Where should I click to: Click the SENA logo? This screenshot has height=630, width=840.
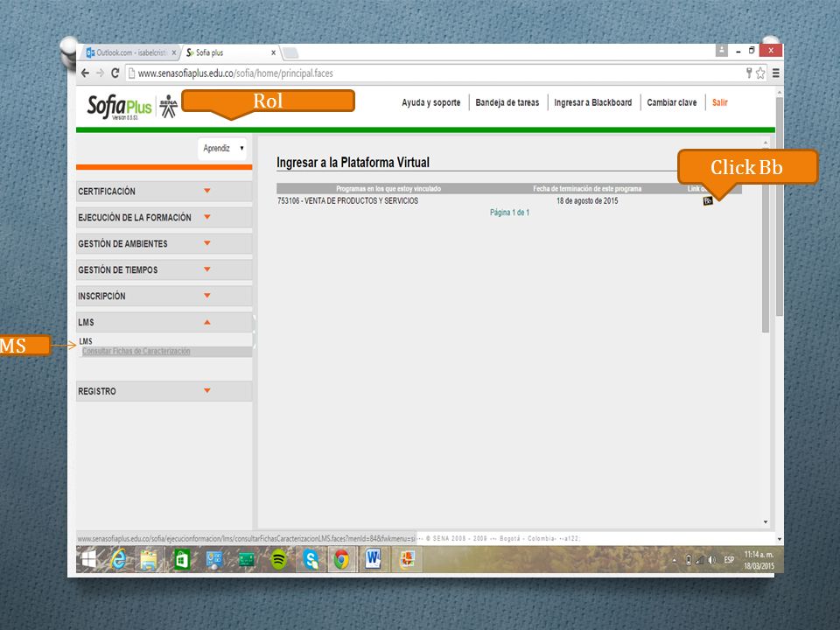point(168,106)
